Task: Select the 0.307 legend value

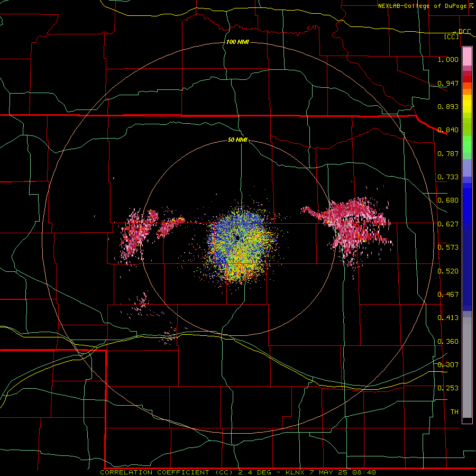Action: (x=448, y=364)
